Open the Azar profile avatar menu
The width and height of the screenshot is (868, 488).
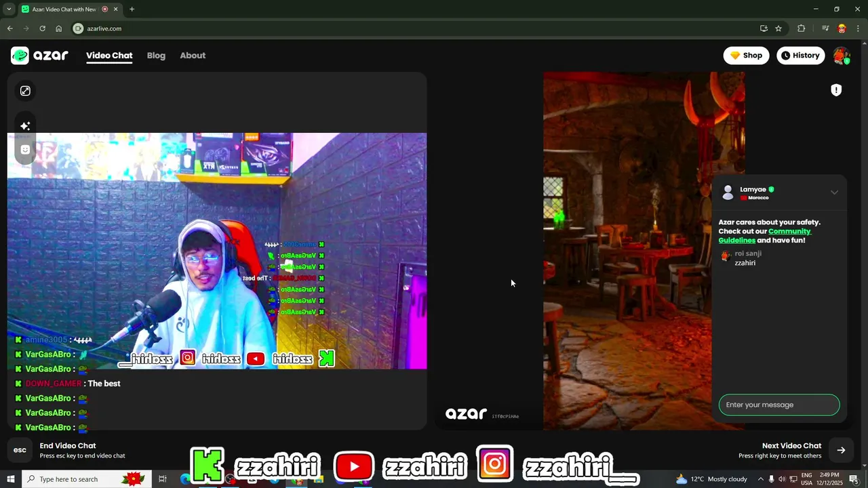pyautogui.click(x=842, y=56)
